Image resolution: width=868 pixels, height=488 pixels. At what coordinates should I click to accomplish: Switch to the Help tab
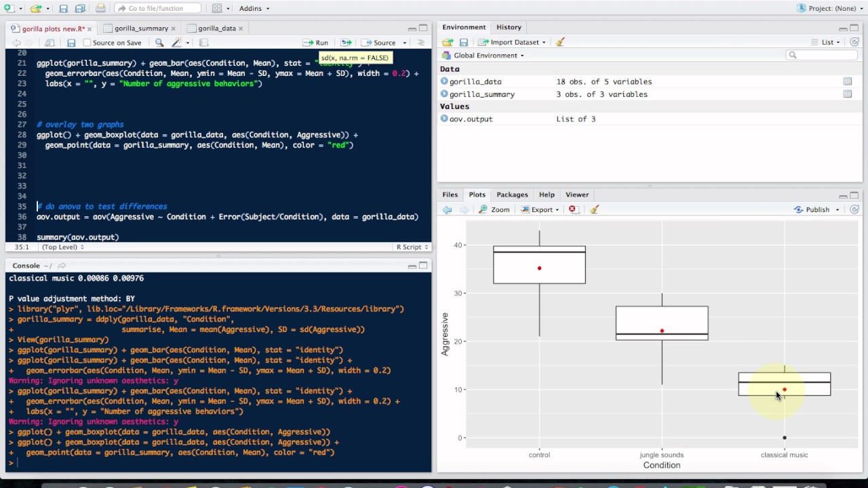point(547,195)
